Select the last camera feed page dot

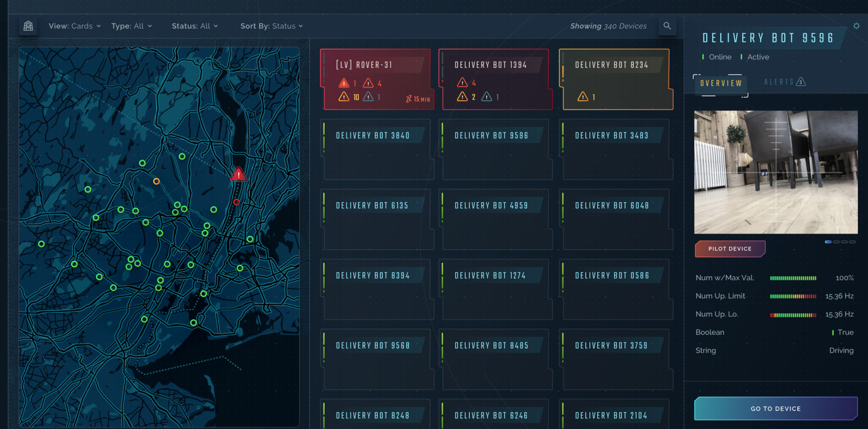[852, 242]
